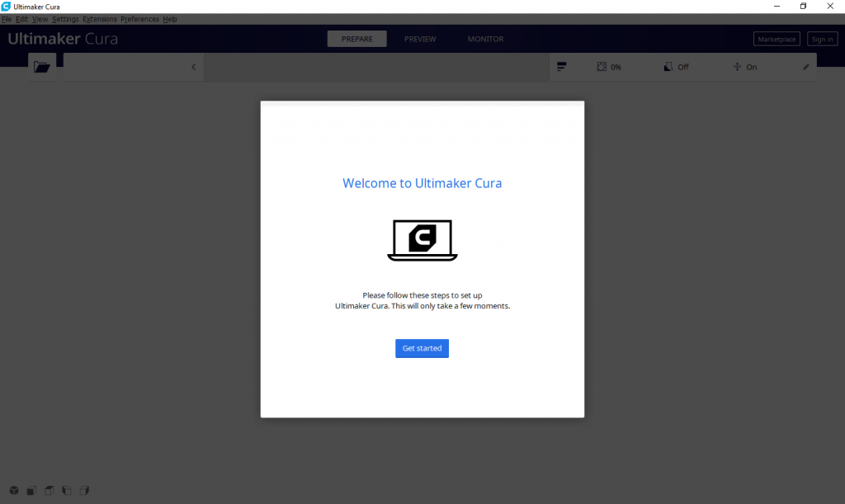
Task: Open the Preferences menu
Action: tap(139, 19)
